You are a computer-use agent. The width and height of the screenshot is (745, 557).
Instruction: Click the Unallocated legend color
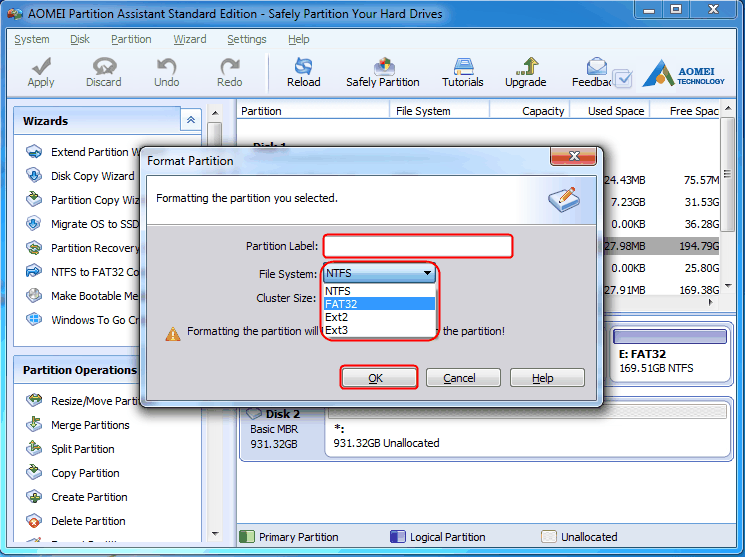tap(548, 537)
